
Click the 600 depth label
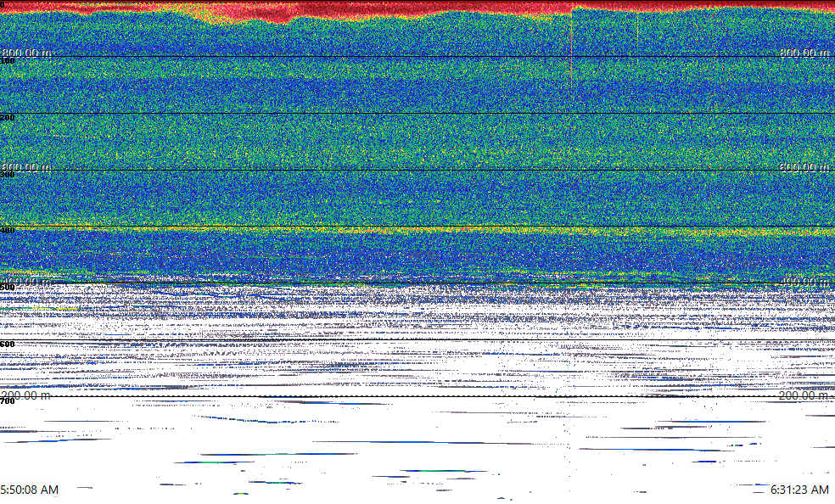pyautogui.click(x=8, y=344)
